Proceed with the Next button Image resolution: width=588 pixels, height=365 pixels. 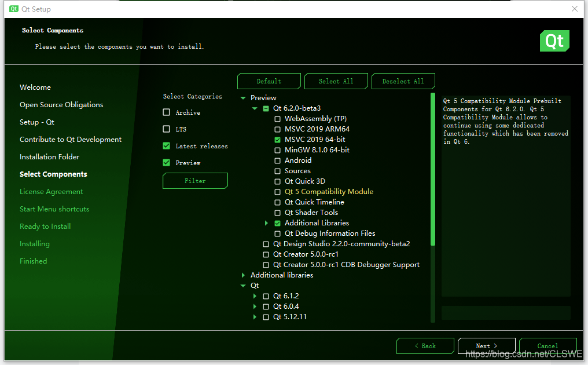[x=486, y=346]
